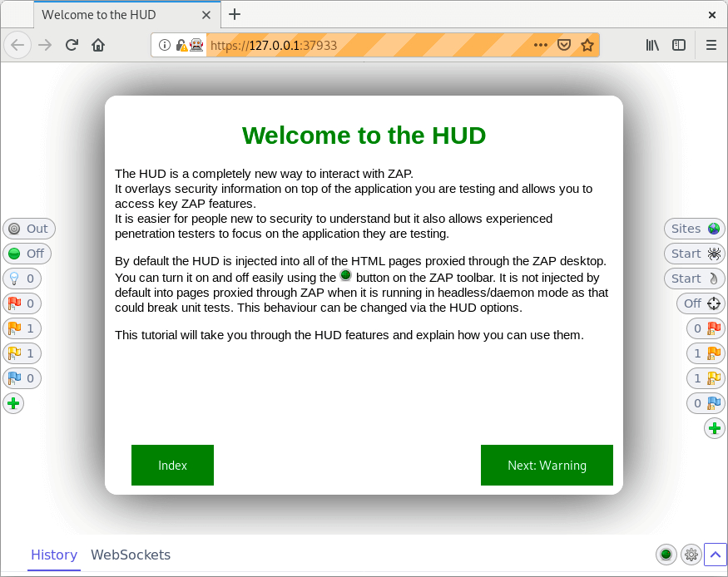Viewport: 728px width, 577px height.
Task: Bookmark the page with the star icon
Action: (587, 45)
